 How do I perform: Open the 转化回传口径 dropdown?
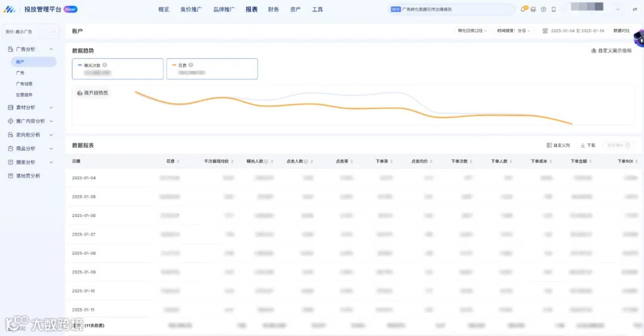(x=472, y=31)
